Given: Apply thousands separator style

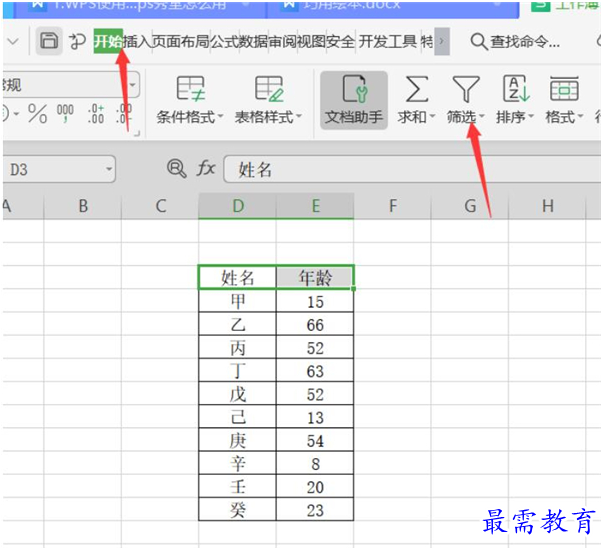Looking at the screenshot, I should pos(65,113).
